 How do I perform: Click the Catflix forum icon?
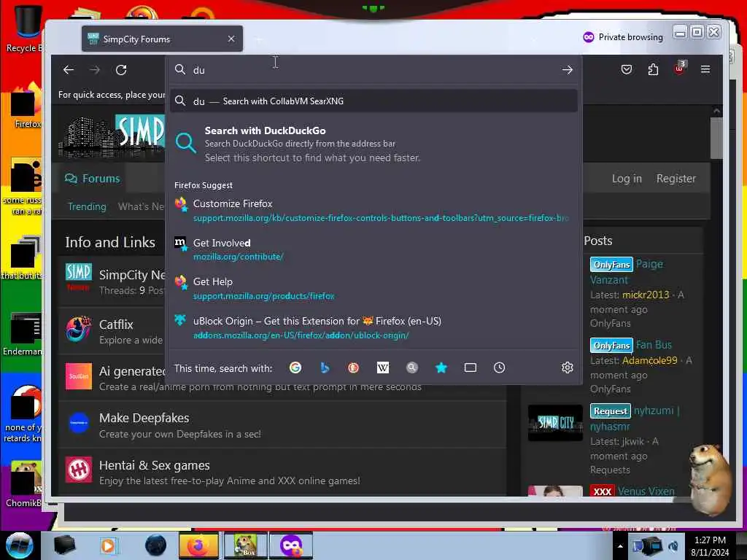[x=79, y=329]
